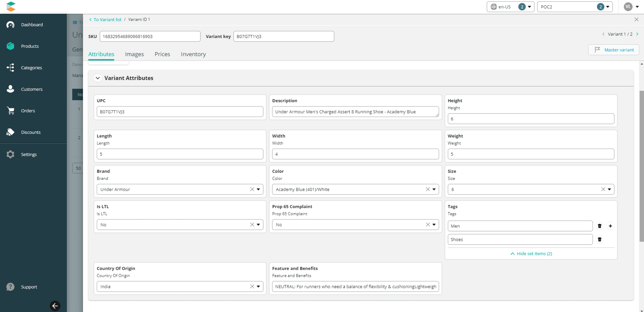The image size is (644, 312).
Task: Clear the Color selection
Action: (x=428, y=189)
